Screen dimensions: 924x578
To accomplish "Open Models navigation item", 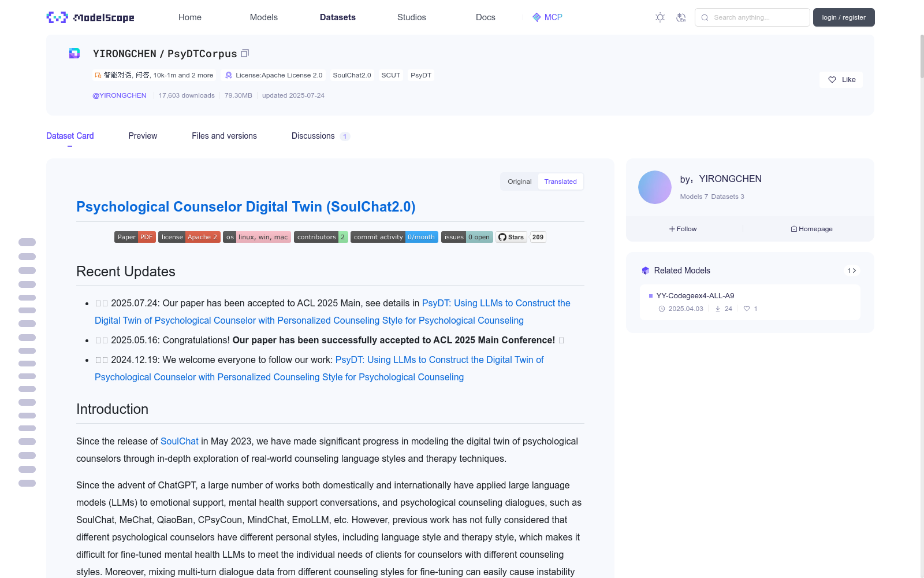I will 264,17.
